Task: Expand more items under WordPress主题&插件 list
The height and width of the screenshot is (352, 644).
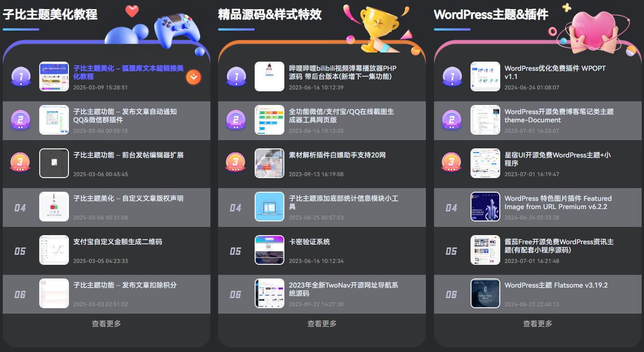Action: point(538,324)
